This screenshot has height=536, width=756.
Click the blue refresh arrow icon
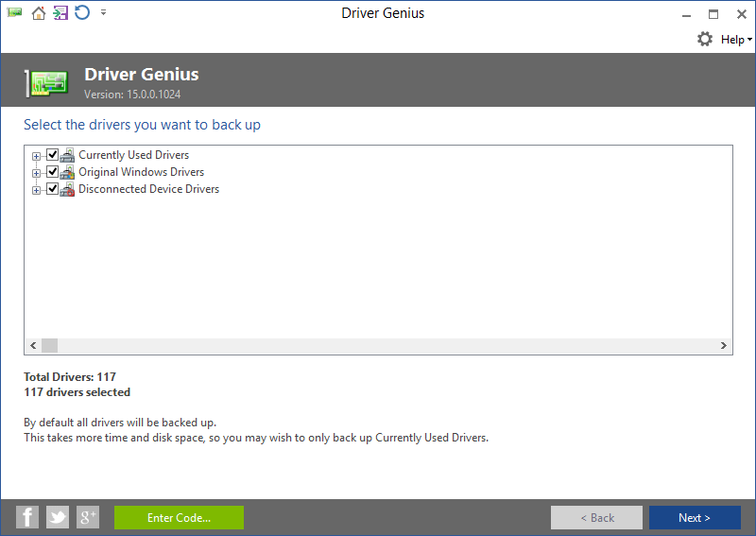[x=82, y=12]
